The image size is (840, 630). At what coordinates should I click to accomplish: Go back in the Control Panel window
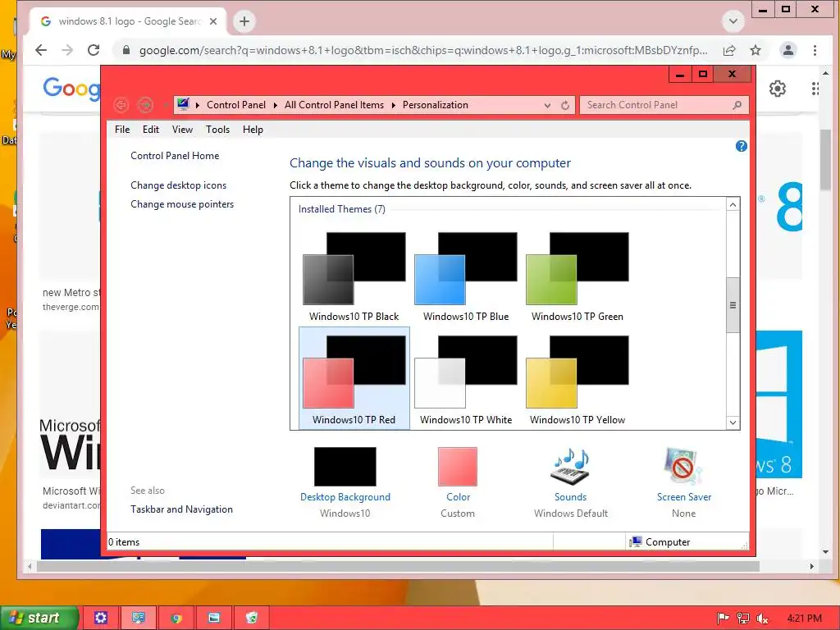point(121,105)
